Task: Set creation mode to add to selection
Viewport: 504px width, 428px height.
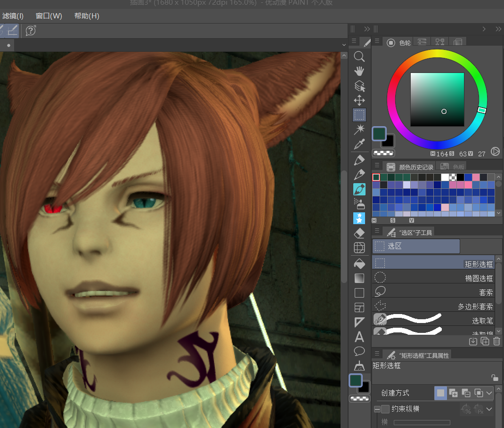Action: point(453,393)
